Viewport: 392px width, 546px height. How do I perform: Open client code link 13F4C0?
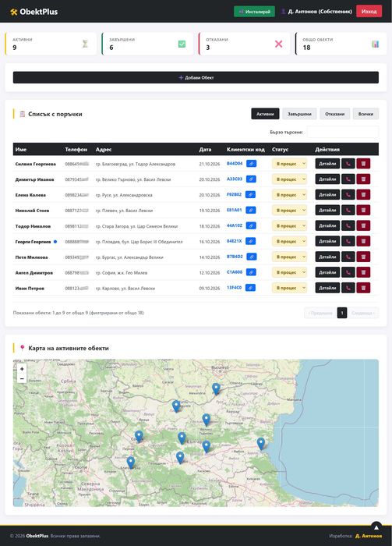point(234,288)
